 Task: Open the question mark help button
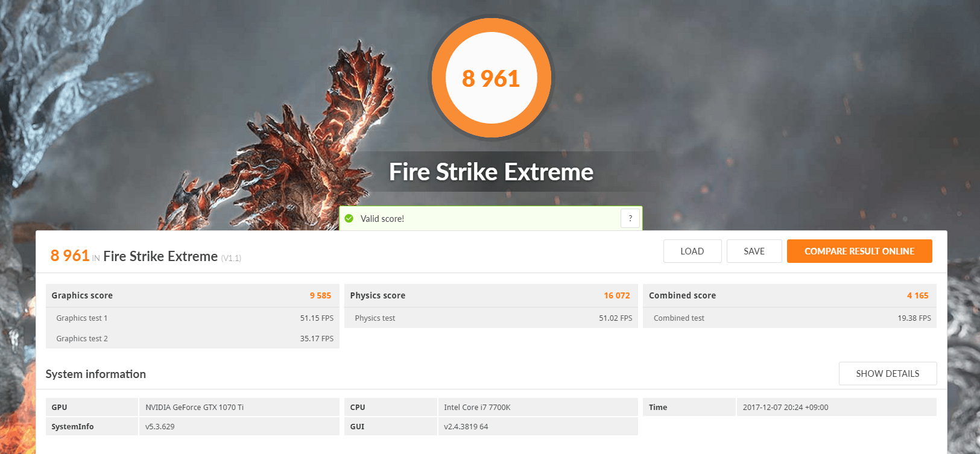(x=630, y=218)
